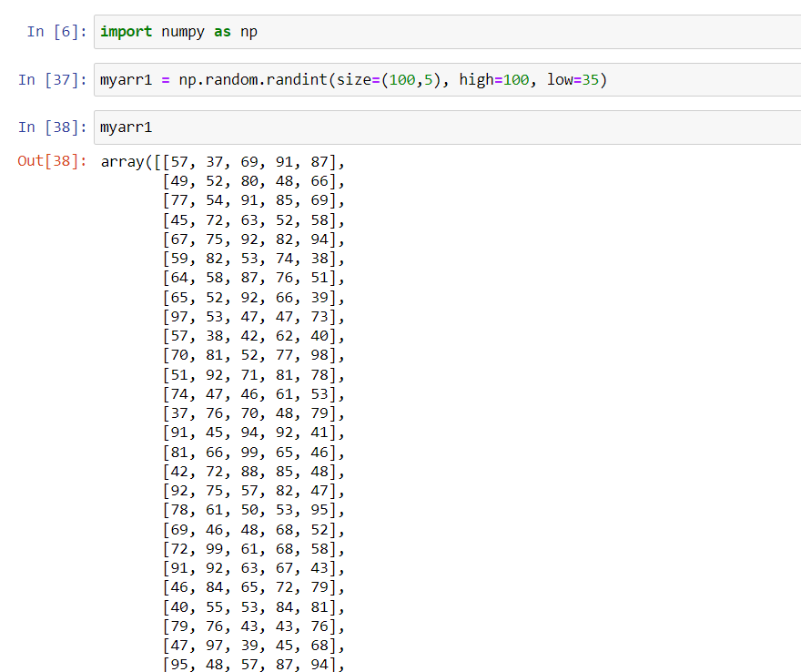Click output row [67, 75, 92, 82, 94]
Image resolution: width=801 pixels, height=672 pixels.
point(253,239)
